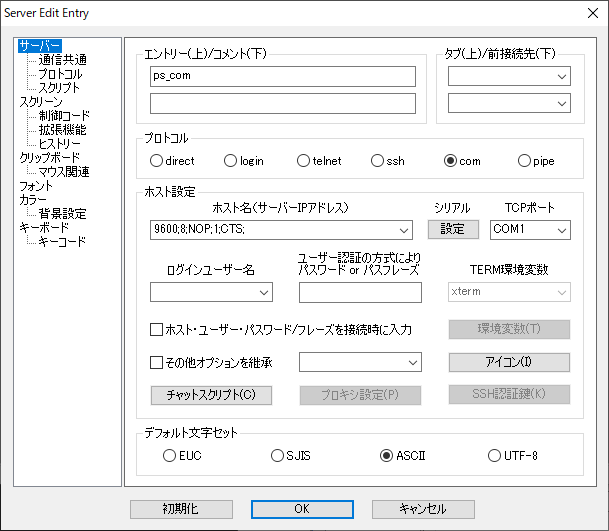
Task: Click the disabled 環境変数(T) button
Action: 509,329
